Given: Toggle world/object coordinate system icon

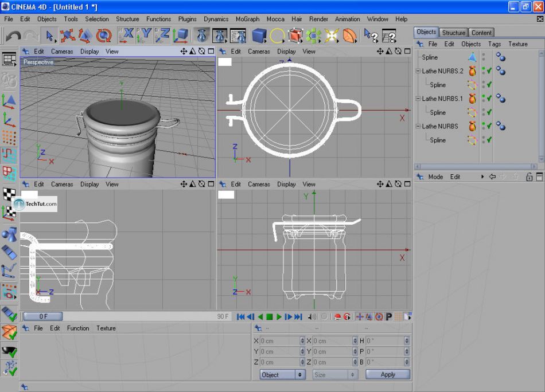Looking at the screenshot, I should point(181,36).
